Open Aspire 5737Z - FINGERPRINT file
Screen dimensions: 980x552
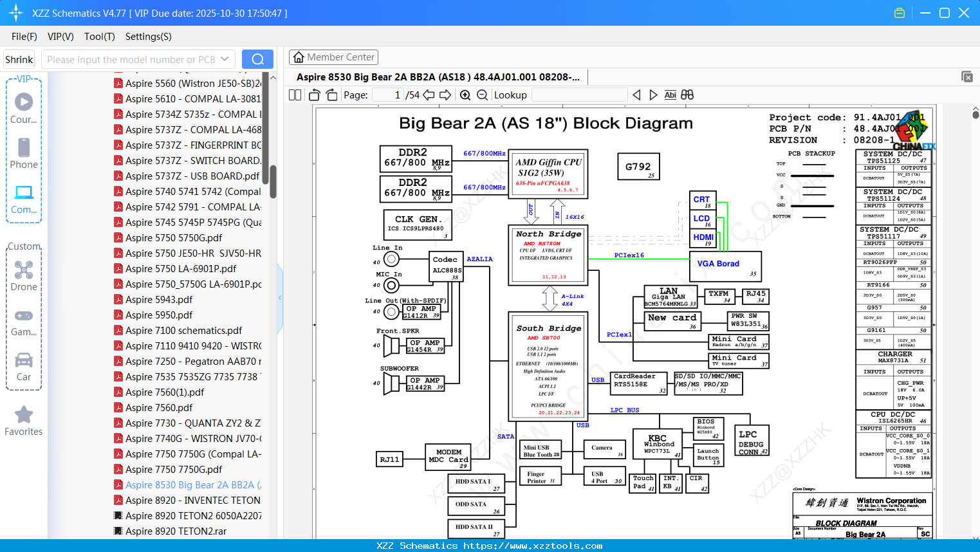(x=193, y=145)
